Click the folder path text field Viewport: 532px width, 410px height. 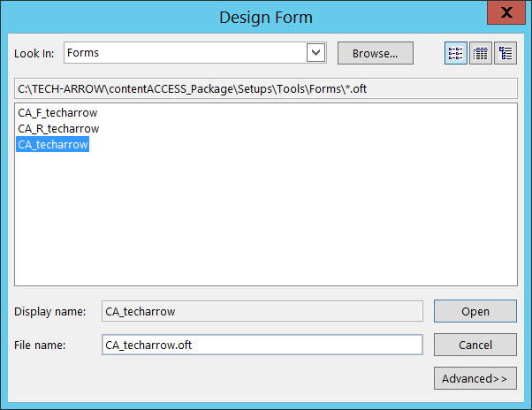pyautogui.click(x=265, y=88)
